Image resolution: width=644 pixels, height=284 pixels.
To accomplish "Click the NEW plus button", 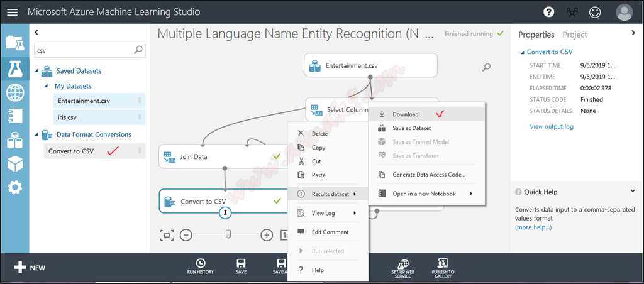I will point(30,268).
